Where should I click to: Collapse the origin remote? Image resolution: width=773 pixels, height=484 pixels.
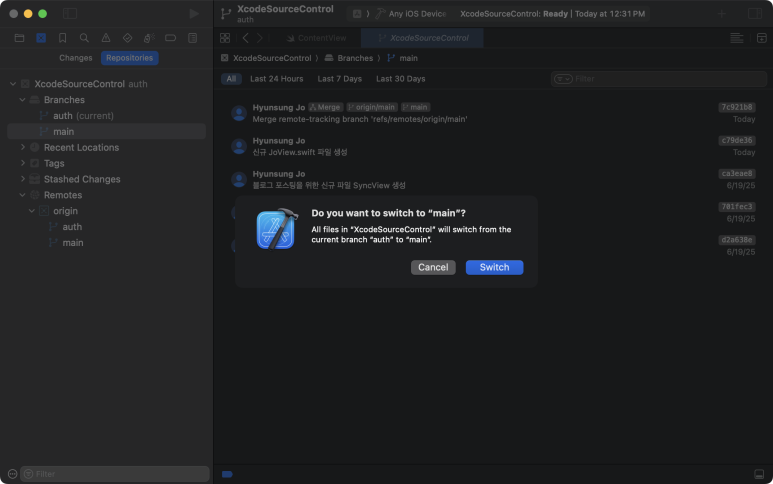pos(32,211)
